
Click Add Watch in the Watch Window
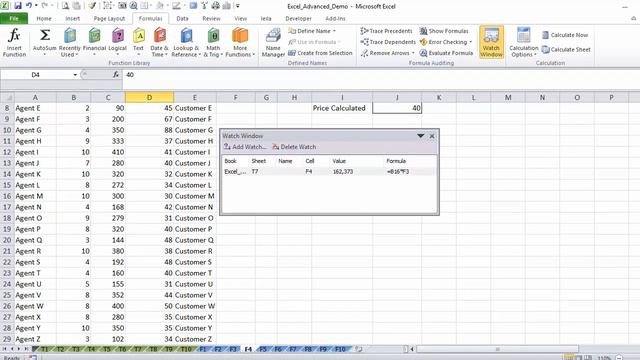click(x=244, y=147)
